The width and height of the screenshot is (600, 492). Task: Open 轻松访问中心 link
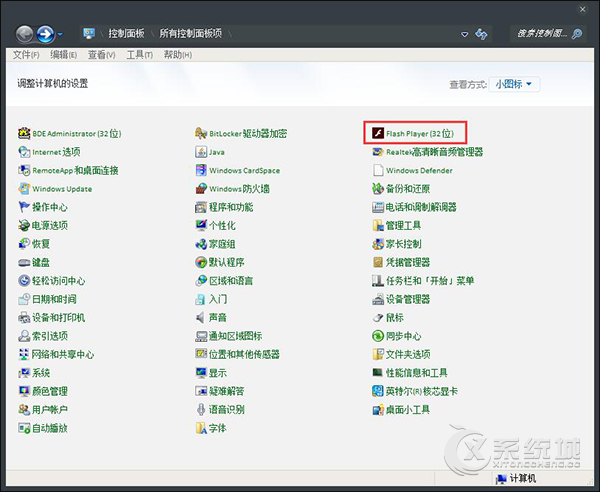pyautogui.click(x=59, y=281)
